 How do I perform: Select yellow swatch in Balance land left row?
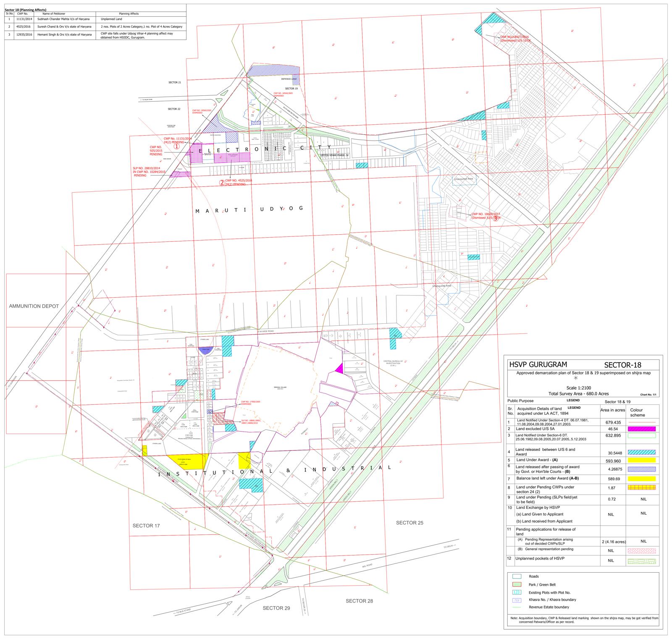point(641,479)
